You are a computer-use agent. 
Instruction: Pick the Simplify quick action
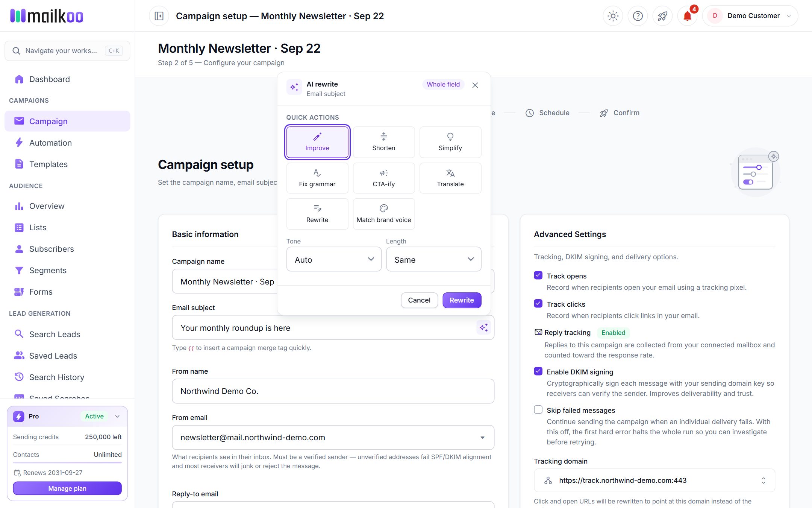point(450,142)
